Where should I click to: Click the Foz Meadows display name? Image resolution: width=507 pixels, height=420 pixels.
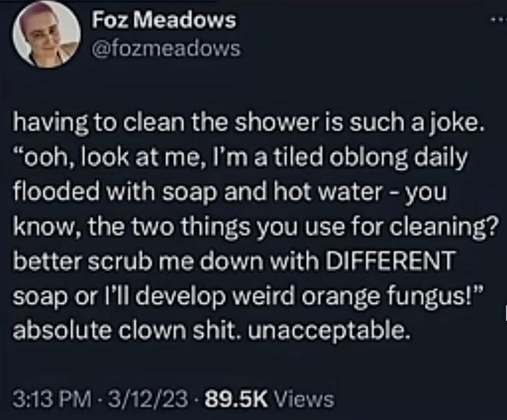pyautogui.click(x=164, y=20)
